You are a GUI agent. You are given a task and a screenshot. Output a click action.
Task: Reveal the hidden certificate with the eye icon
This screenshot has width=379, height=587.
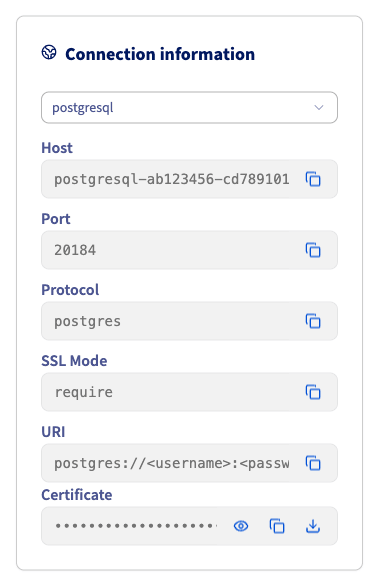click(241, 526)
